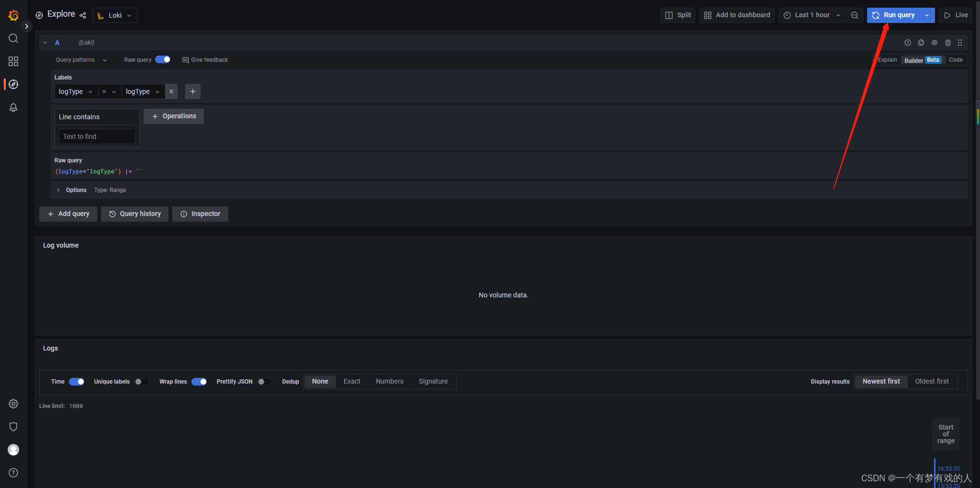Click the Split button
The image size is (980, 488).
pos(678,15)
